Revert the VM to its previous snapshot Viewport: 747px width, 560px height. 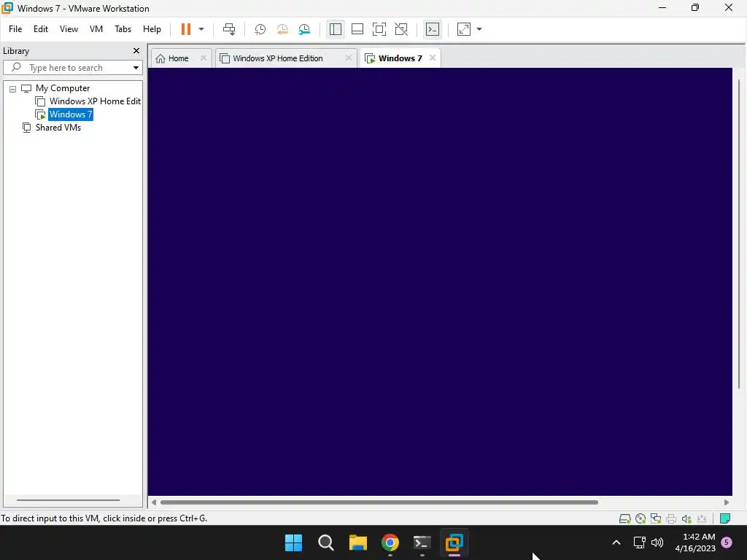[x=282, y=29]
